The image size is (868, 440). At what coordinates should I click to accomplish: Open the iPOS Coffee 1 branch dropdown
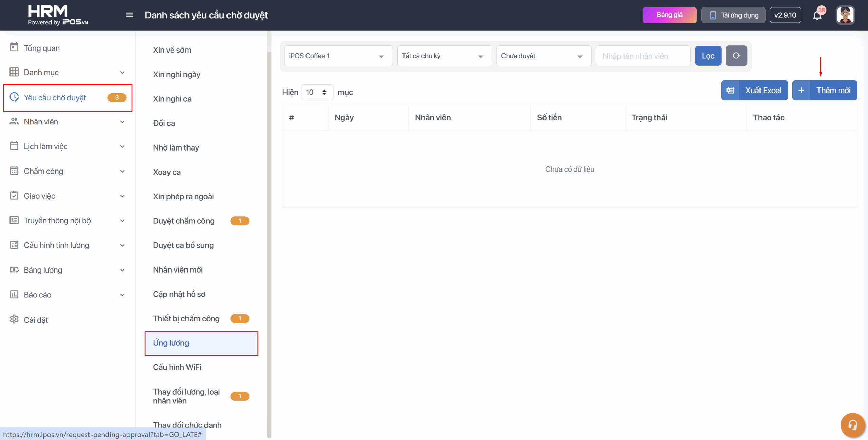click(338, 56)
